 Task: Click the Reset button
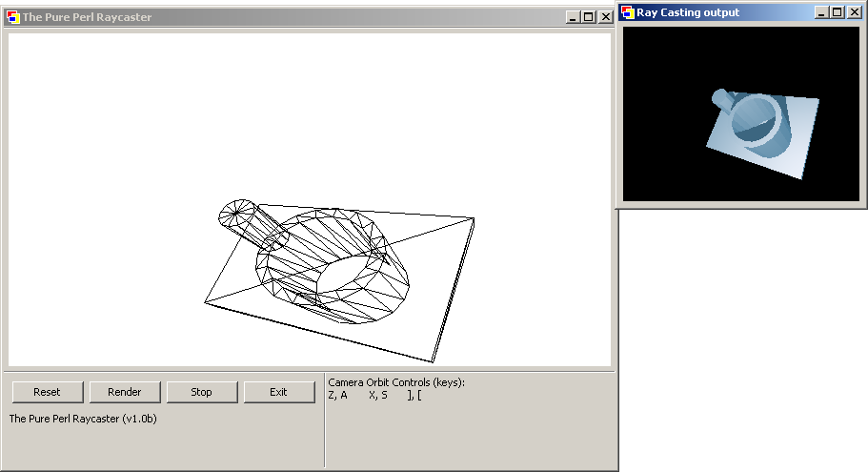pos(47,392)
